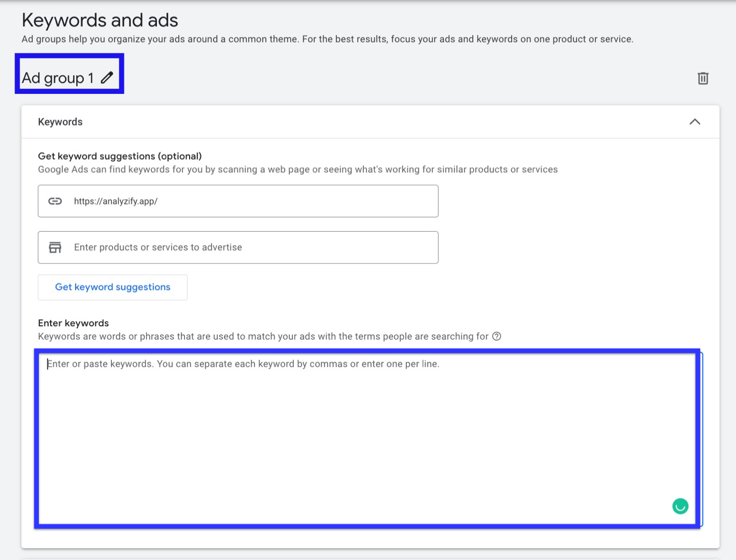This screenshot has height=560, width=736.
Task: Click the Get keyword suggestions (optional) heading
Action: point(120,156)
